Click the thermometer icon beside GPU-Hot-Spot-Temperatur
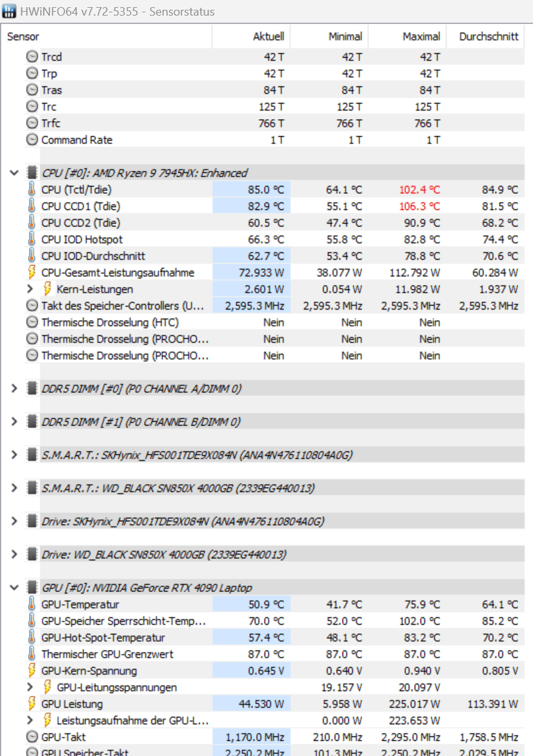Viewport: 533px width, 756px height. click(x=32, y=638)
